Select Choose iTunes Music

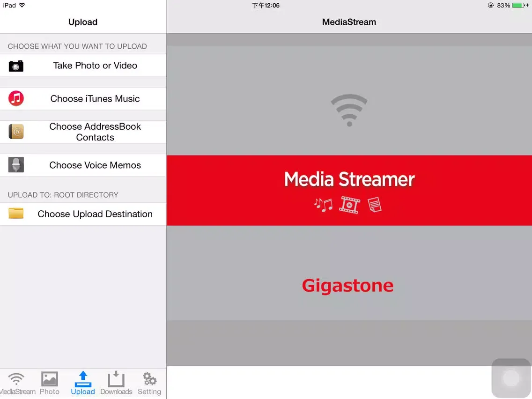pos(83,99)
